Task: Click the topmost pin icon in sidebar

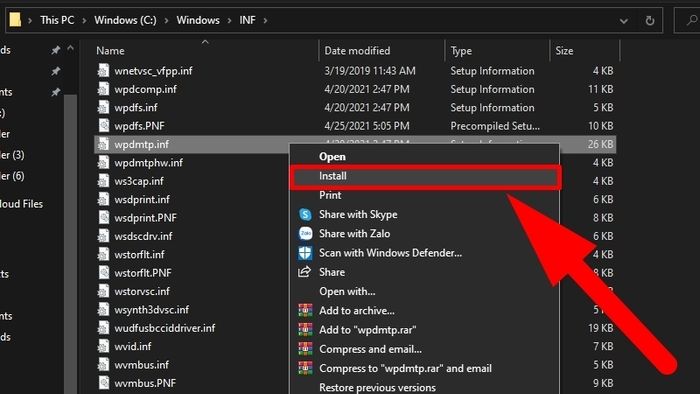Action: [55, 50]
